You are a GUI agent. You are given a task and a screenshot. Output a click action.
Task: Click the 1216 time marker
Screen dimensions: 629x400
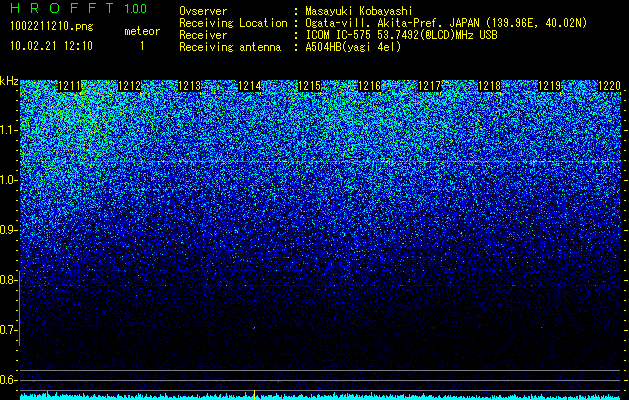(369, 86)
